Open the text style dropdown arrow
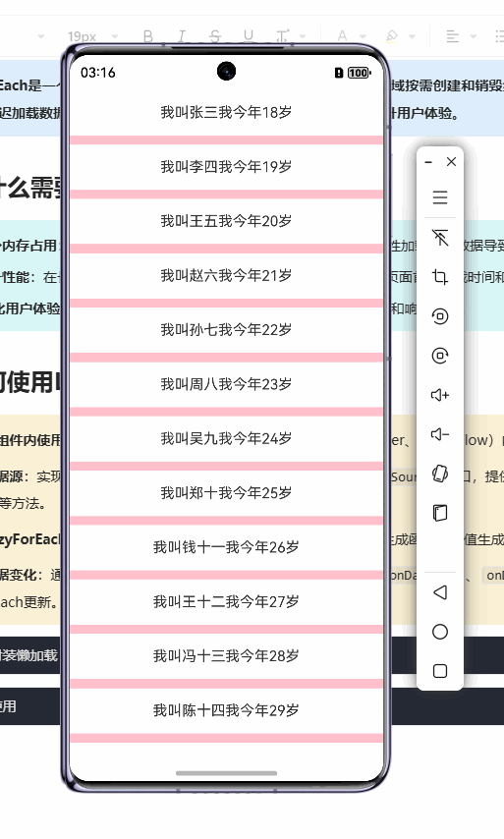 pyautogui.click(x=303, y=36)
